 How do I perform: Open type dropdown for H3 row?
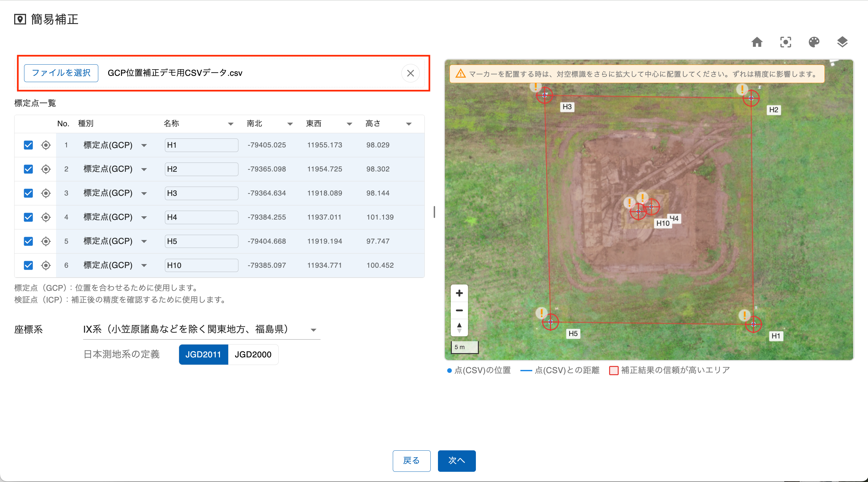(x=144, y=193)
